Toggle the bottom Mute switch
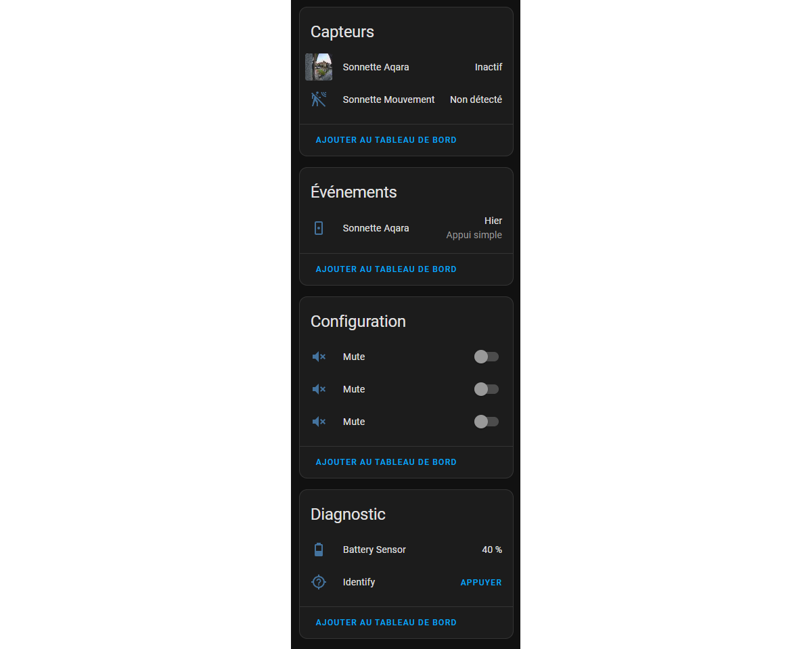This screenshot has height=649, width=812. (x=487, y=422)
